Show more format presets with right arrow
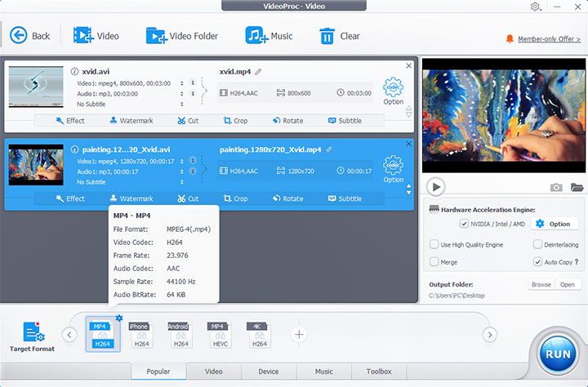588x387 pixels. point(490,335)
